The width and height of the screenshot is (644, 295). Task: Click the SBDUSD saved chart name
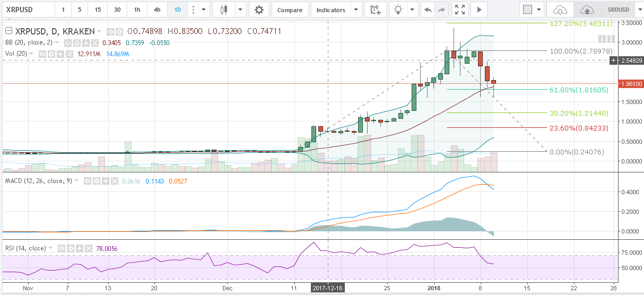click(x=620, y=10)
